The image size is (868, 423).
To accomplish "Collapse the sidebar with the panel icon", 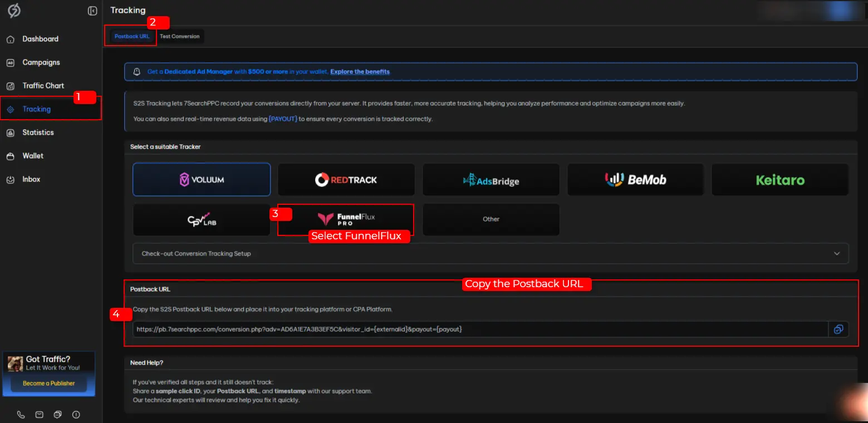I will (x=92, y=11).
